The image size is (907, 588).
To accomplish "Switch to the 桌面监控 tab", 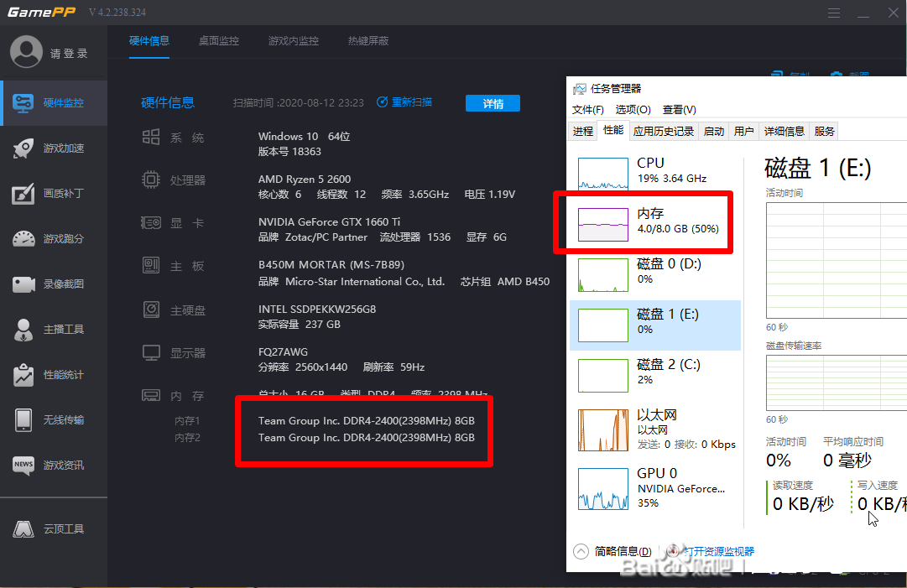I will 219,41.
